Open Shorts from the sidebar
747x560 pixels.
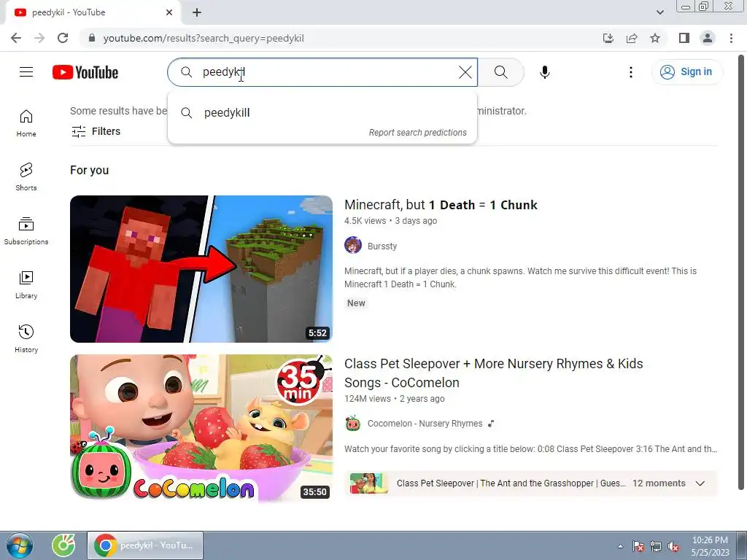[x=26, y=177]
